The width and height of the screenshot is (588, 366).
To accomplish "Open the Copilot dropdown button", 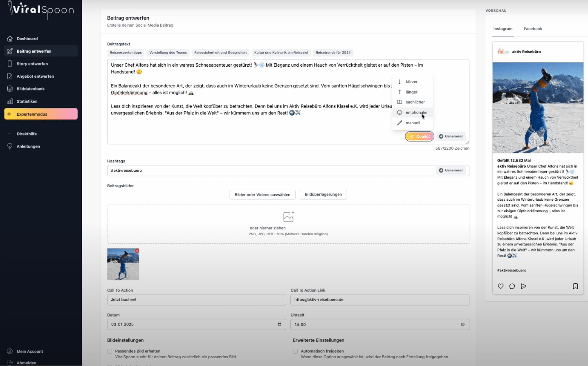I will click(420, 137).
